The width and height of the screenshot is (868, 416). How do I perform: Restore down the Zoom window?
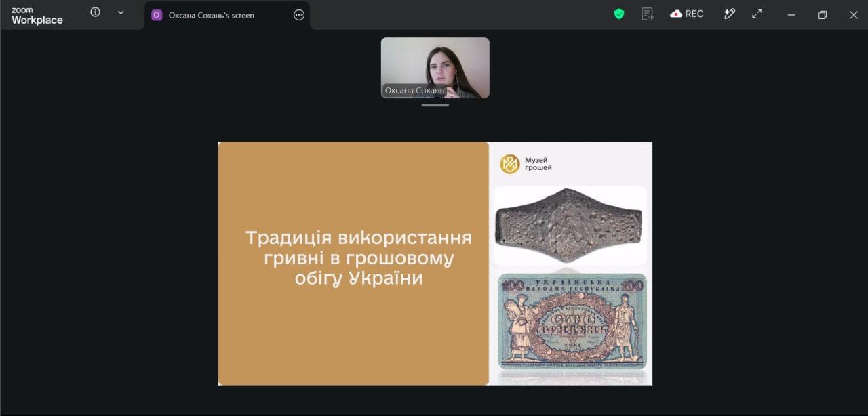point(823,14)
